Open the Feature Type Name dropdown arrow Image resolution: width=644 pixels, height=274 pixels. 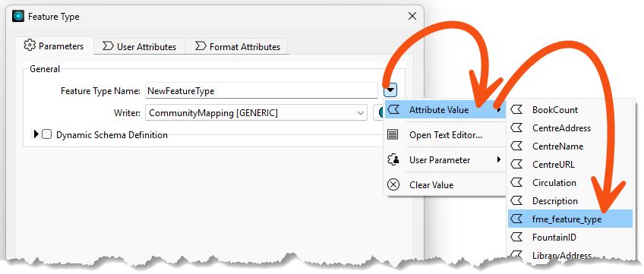(x=391, y=90)
